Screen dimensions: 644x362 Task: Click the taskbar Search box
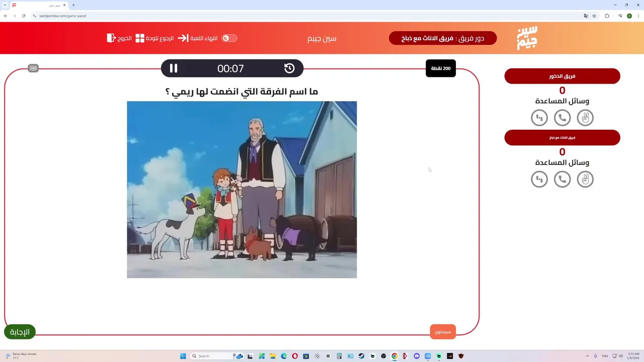[217, 356]
